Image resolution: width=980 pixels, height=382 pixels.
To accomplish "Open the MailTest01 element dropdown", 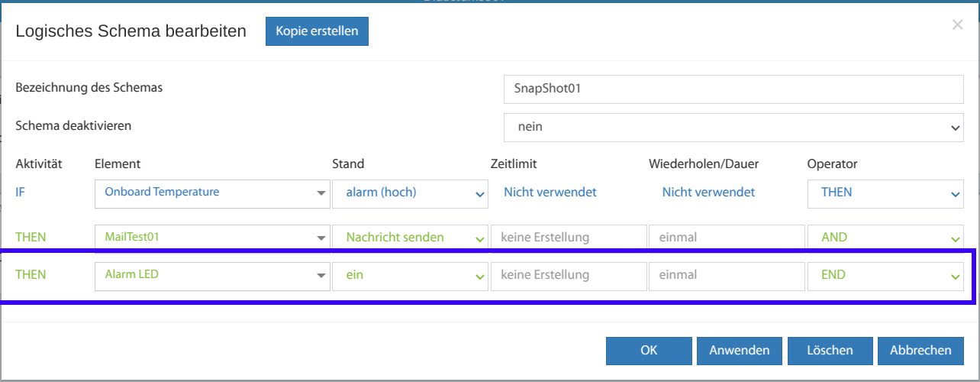I will pos(211,238).
